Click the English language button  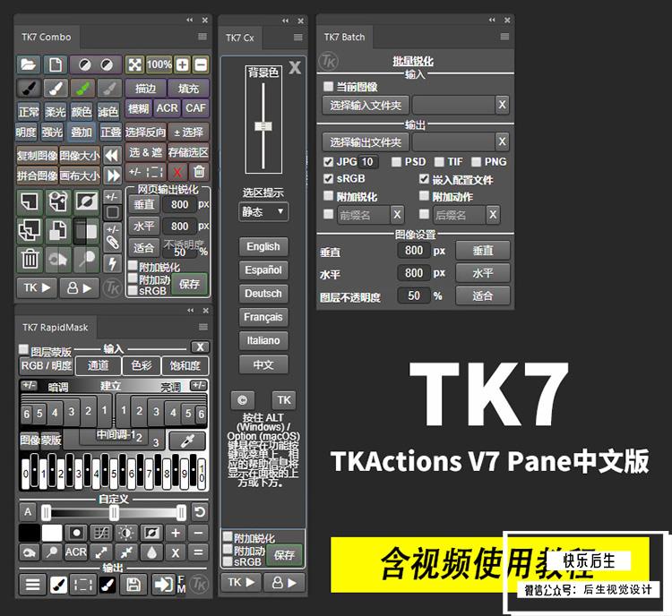tap(263, 246)
